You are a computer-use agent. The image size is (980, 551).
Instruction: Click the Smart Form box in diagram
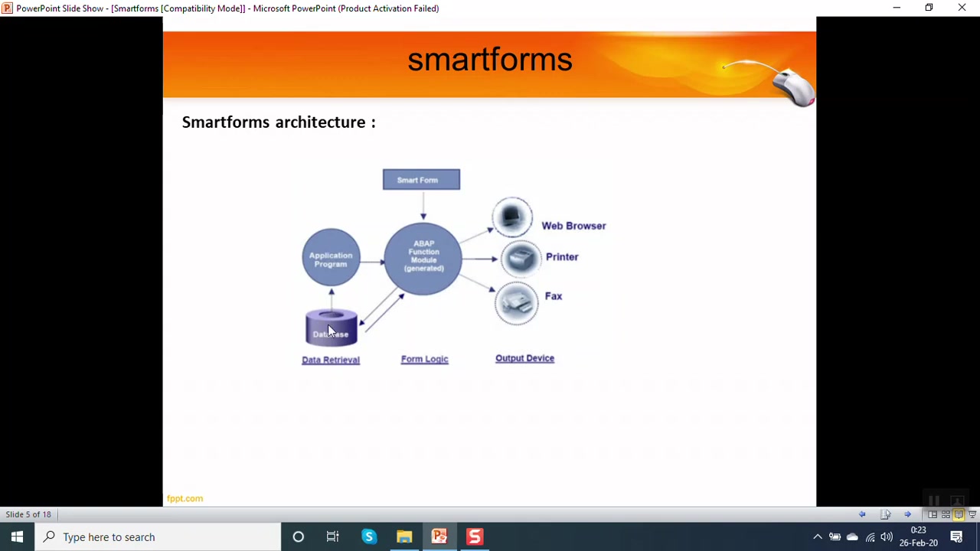pyautogui.click(x=421, y=180)
